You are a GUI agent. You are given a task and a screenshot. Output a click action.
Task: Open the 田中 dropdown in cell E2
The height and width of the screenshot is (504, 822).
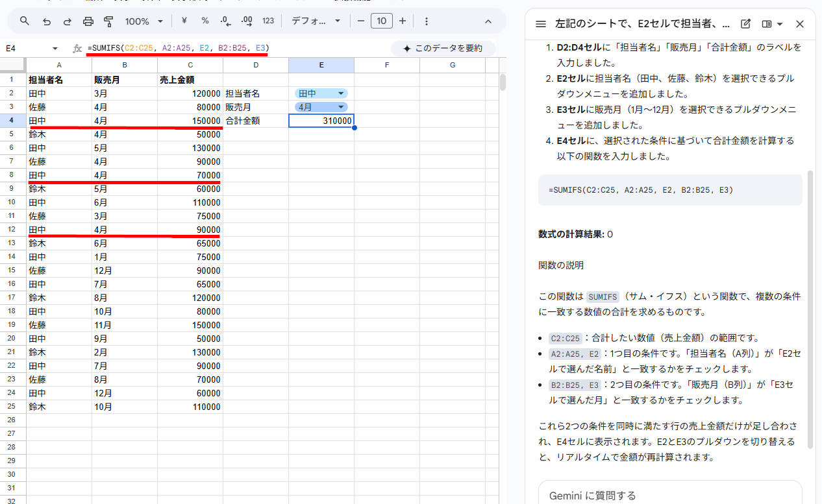(x=321, y=93)
